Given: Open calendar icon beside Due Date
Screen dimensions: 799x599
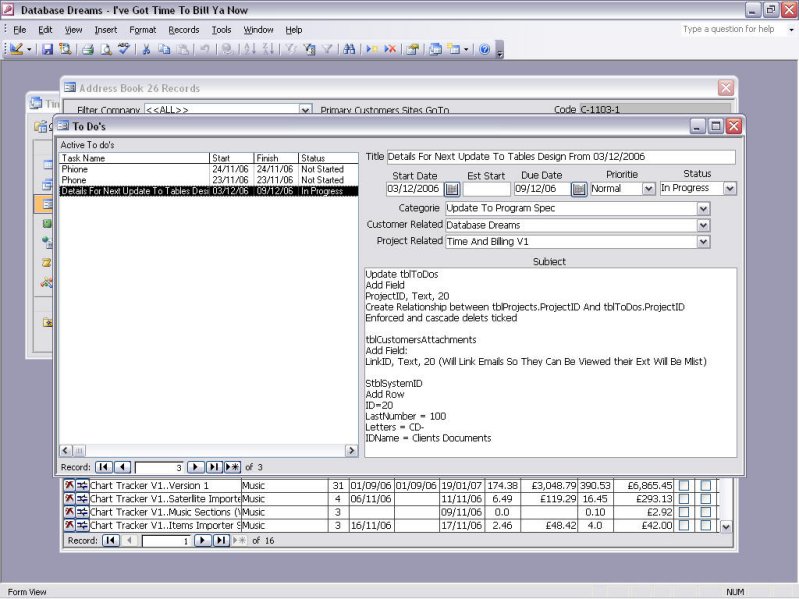Looking at the screenshot, I should 579,189.
